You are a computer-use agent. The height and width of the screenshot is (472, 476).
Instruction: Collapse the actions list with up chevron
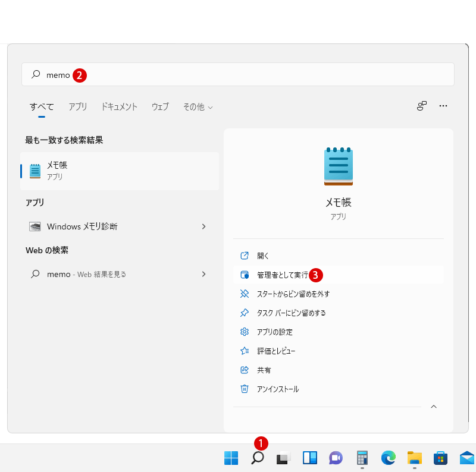click(x=433, y=407)
